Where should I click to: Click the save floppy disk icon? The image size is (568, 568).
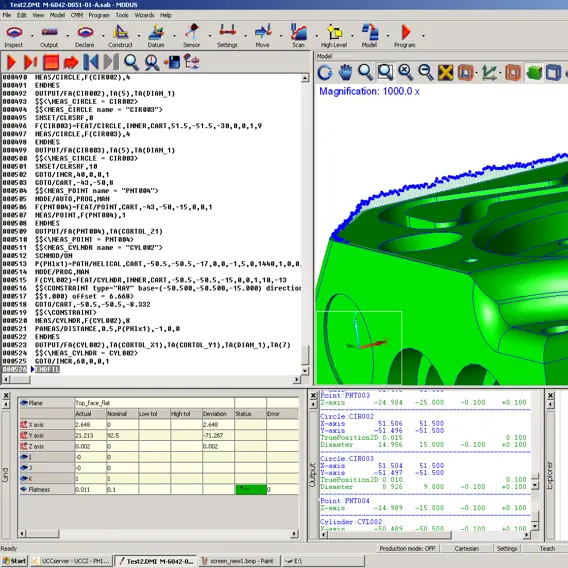(172, 62)
